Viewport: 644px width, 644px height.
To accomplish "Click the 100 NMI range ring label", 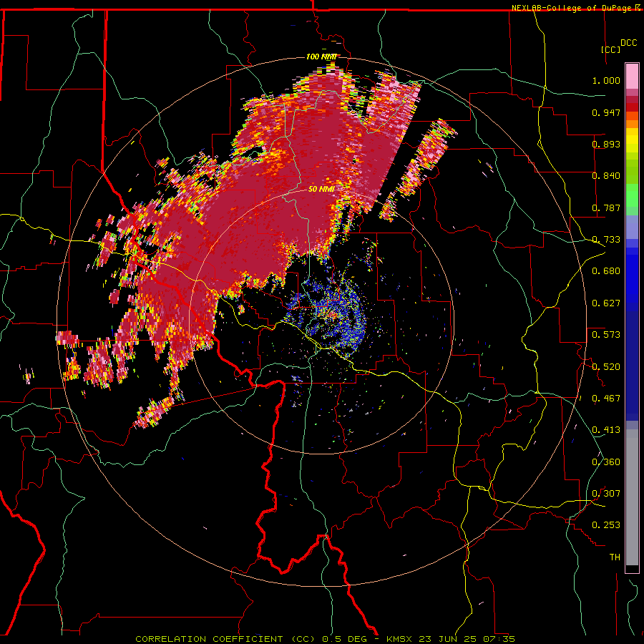I will 321,57.
